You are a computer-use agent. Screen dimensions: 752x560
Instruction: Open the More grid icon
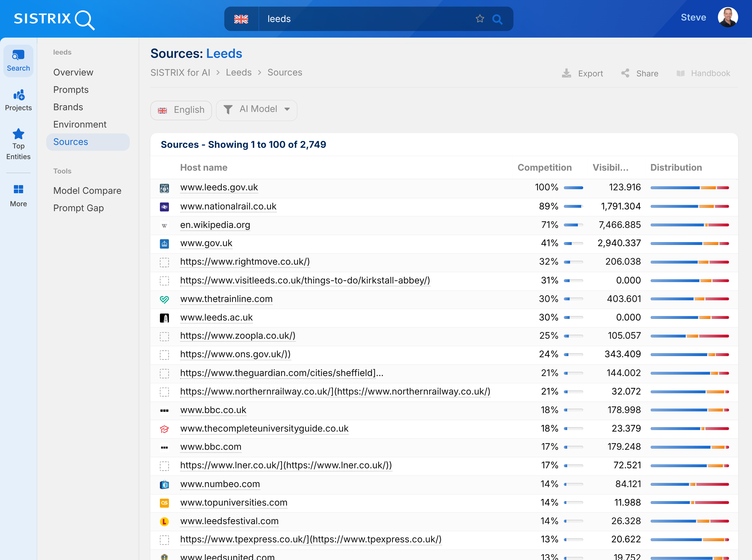[18, 189]
